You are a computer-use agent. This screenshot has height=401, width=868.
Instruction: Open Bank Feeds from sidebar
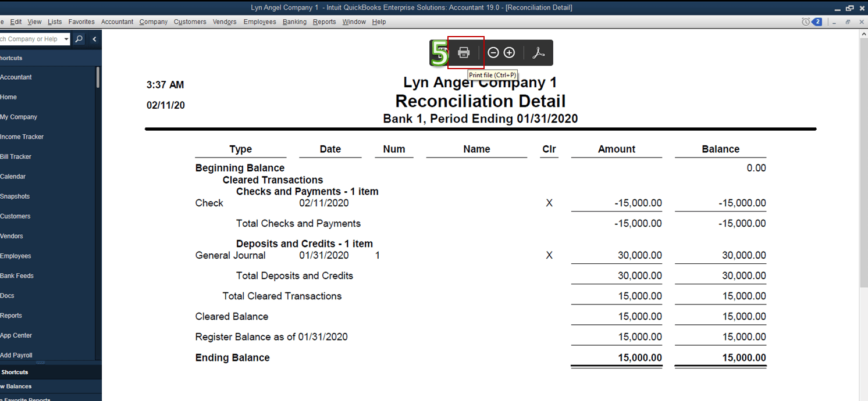[17, 275]
